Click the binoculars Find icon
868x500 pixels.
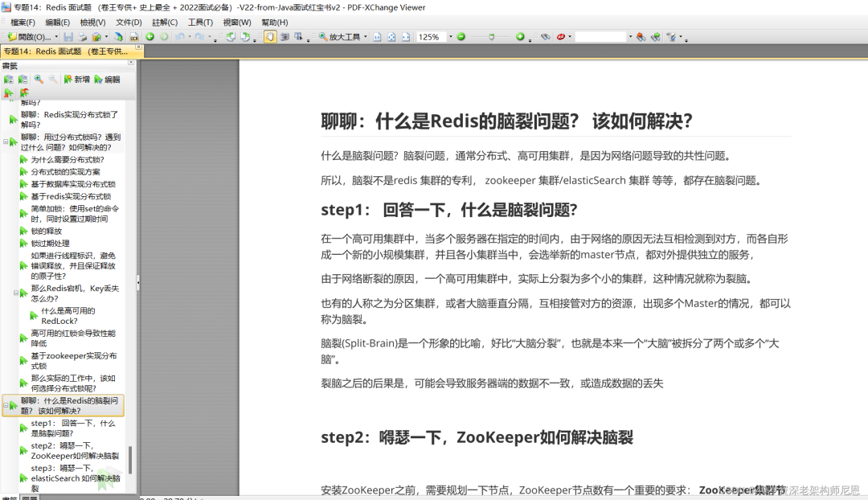point(546,37)
